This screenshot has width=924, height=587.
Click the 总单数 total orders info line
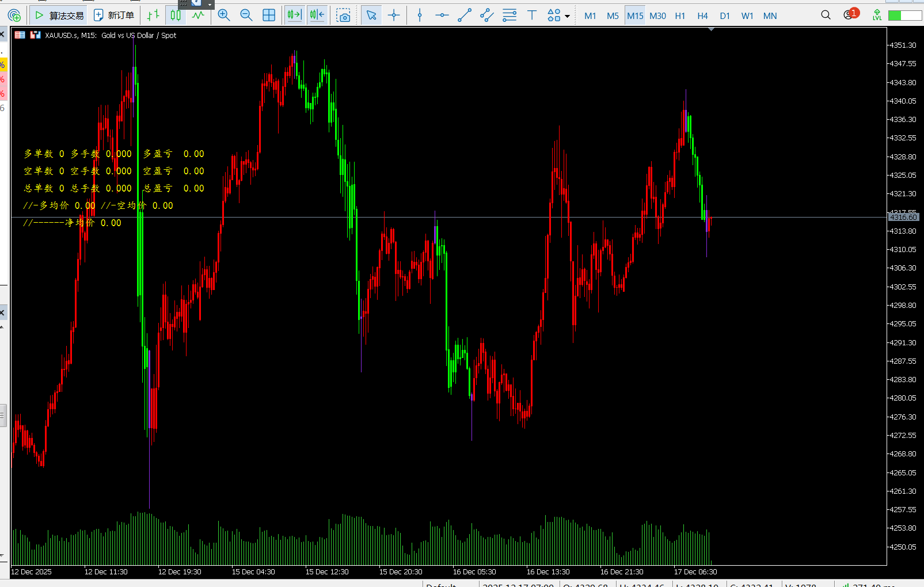click(114, 188)
